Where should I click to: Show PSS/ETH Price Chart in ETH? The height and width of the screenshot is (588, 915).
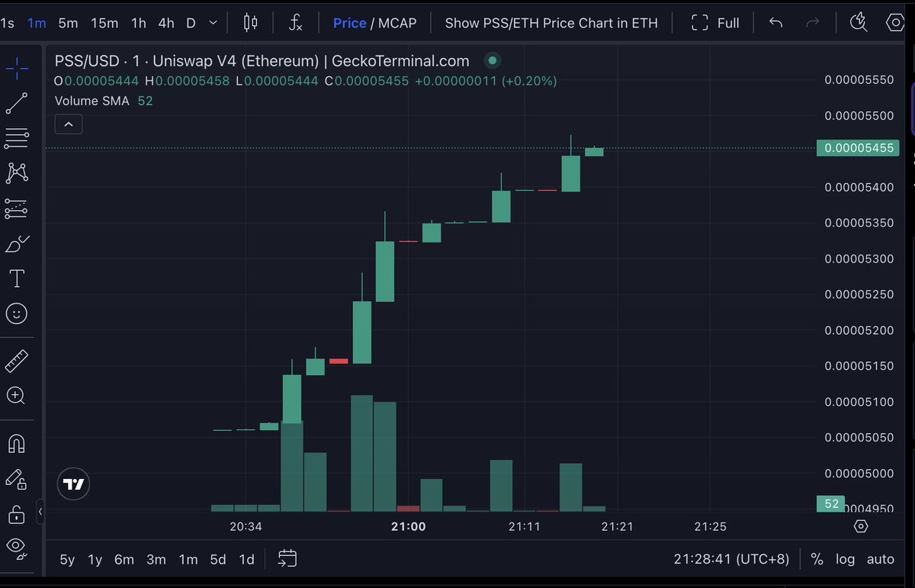coord(551,23)
